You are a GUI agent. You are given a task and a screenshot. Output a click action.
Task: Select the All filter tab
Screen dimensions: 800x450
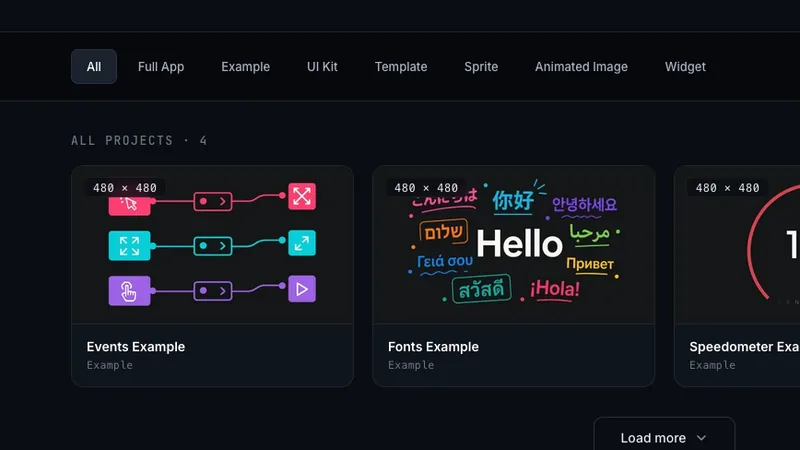(94, 66)
